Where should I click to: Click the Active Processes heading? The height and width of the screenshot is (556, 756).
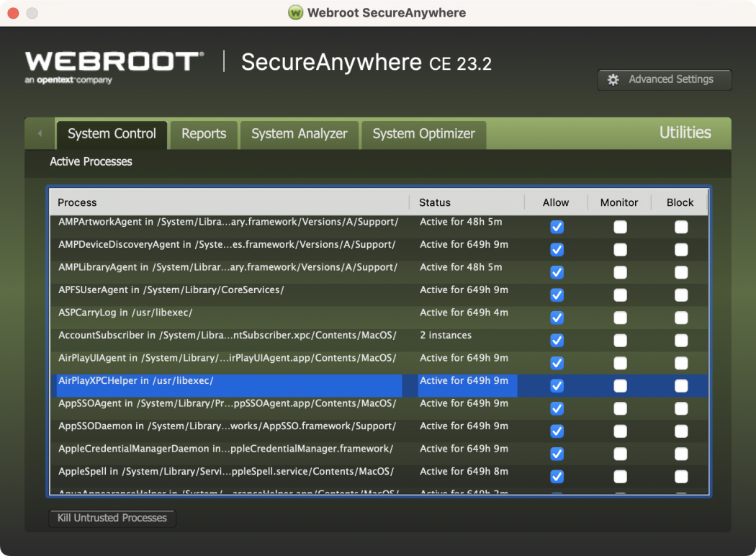pyautogui.click(x=91, y=161)
